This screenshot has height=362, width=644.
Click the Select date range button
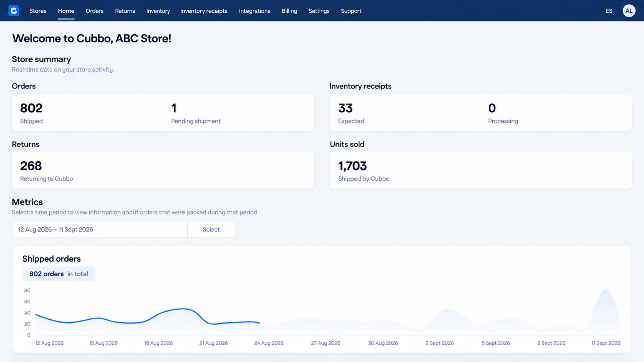pos(211,229)
